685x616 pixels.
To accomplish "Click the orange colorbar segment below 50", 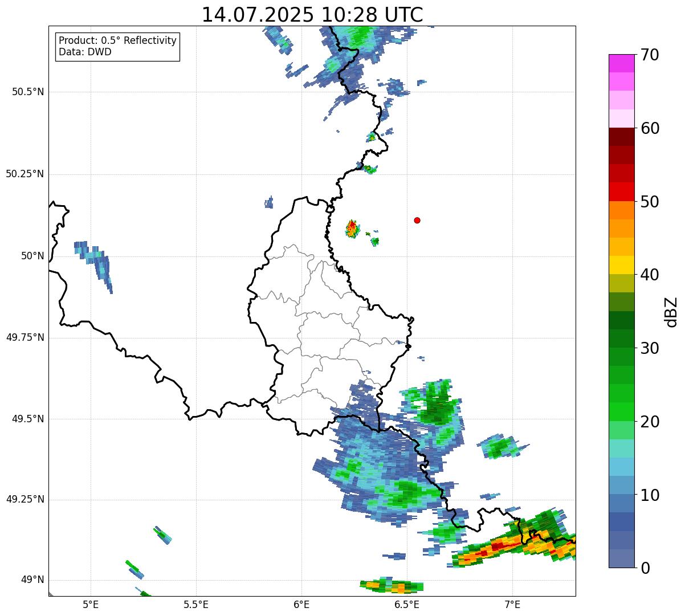I will 622,210.
